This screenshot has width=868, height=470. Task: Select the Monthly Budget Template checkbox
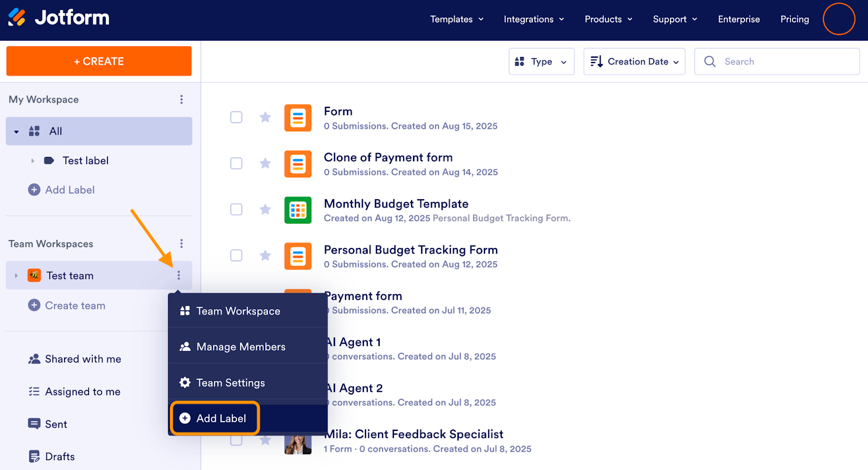(x=236, y=209)
